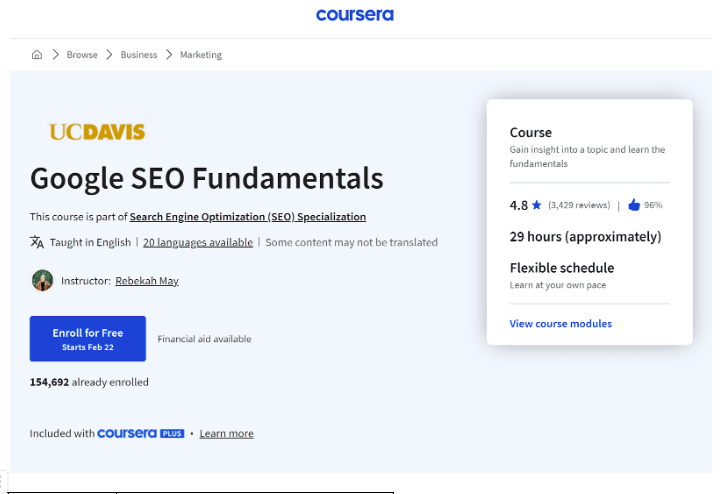Click the UC Davis logo
The height and width of the screenshot is (494, 727).
[x=97, y=132]
